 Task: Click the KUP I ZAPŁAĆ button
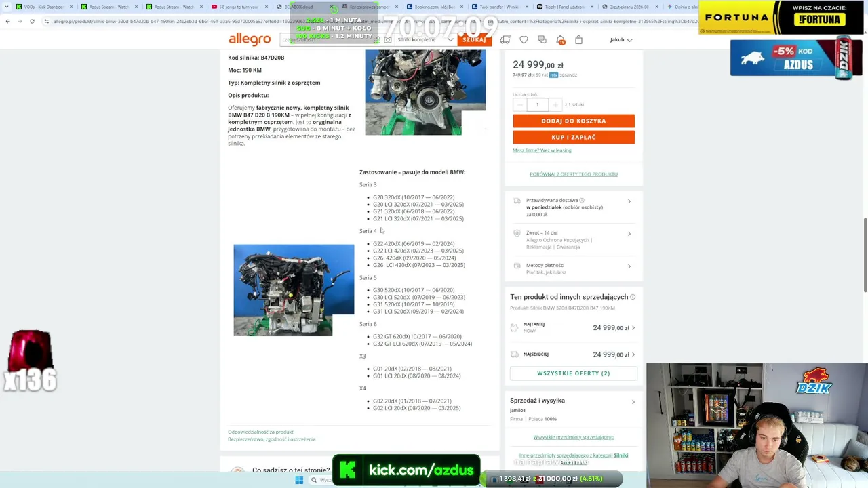pos(574,137)
